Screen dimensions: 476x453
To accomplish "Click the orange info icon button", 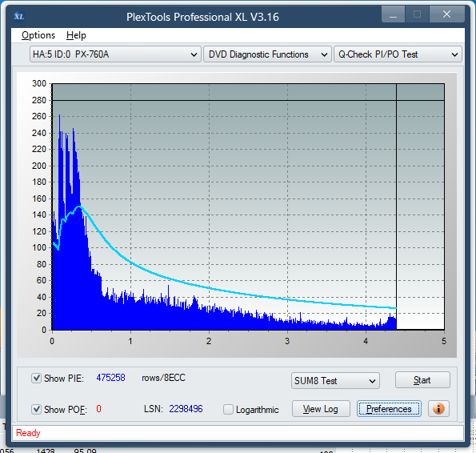I will [438, 409].
